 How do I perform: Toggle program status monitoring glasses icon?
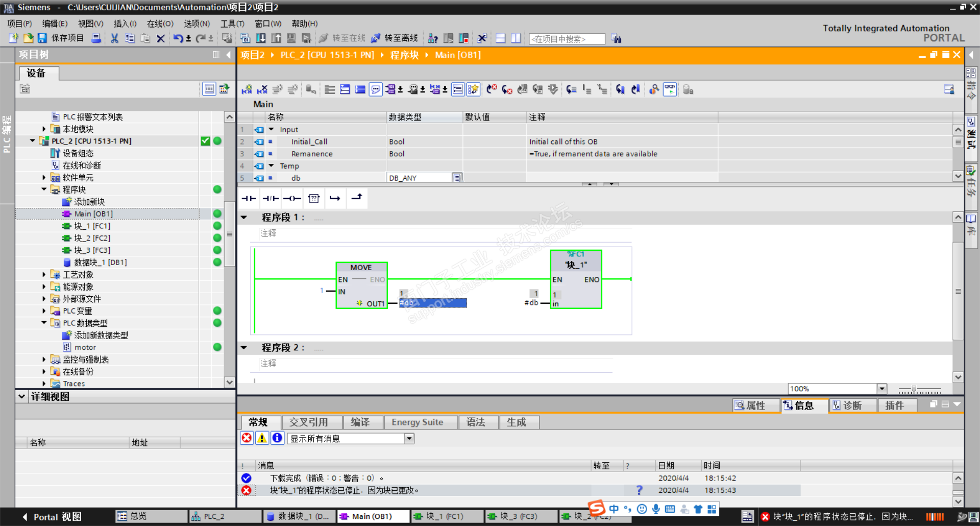pos(670,89)
